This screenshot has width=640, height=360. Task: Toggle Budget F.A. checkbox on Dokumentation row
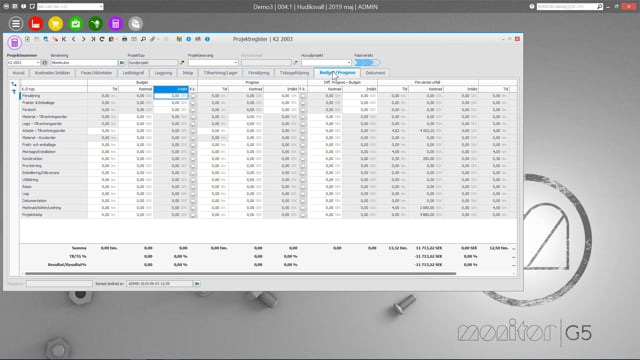(193, 201)
